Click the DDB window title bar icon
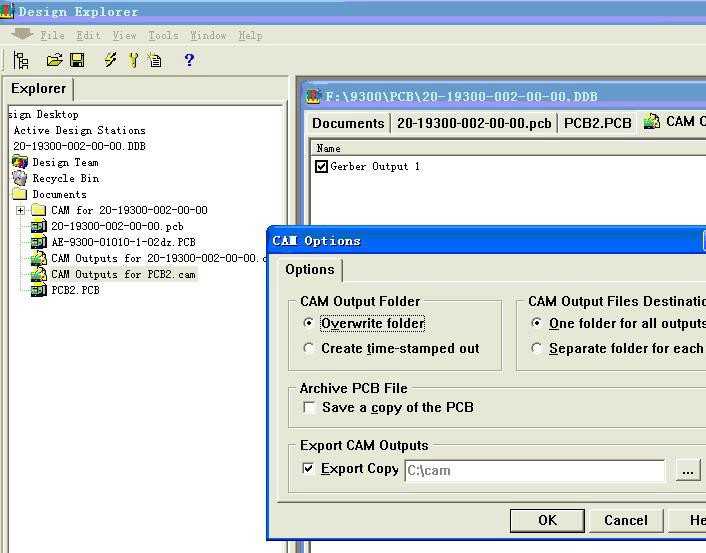The height and width of the screenshot is (553, 706). coord(313,96)
